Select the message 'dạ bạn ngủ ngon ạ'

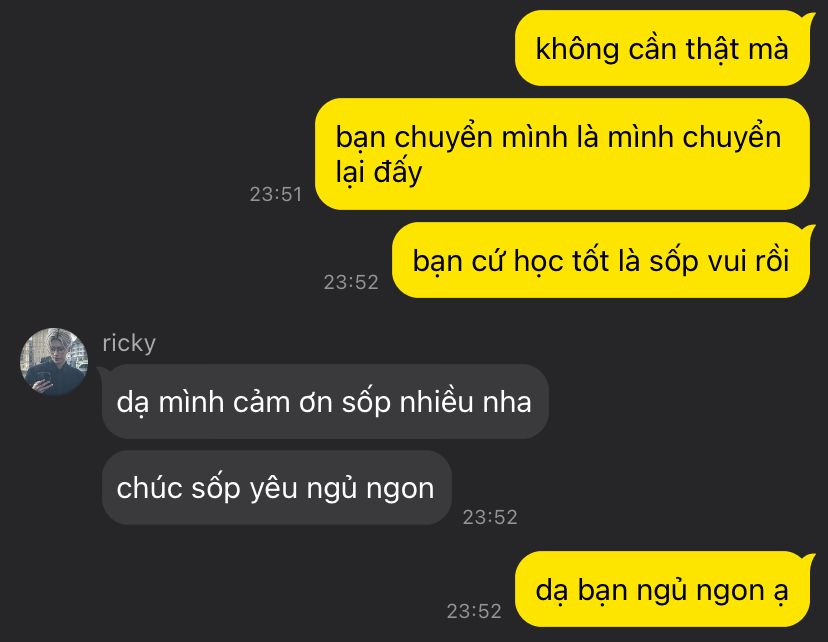tap(662, 589)
